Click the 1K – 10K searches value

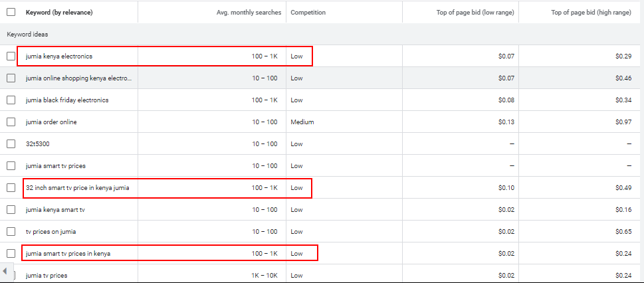pyautogui.click(x=264, y=275)
